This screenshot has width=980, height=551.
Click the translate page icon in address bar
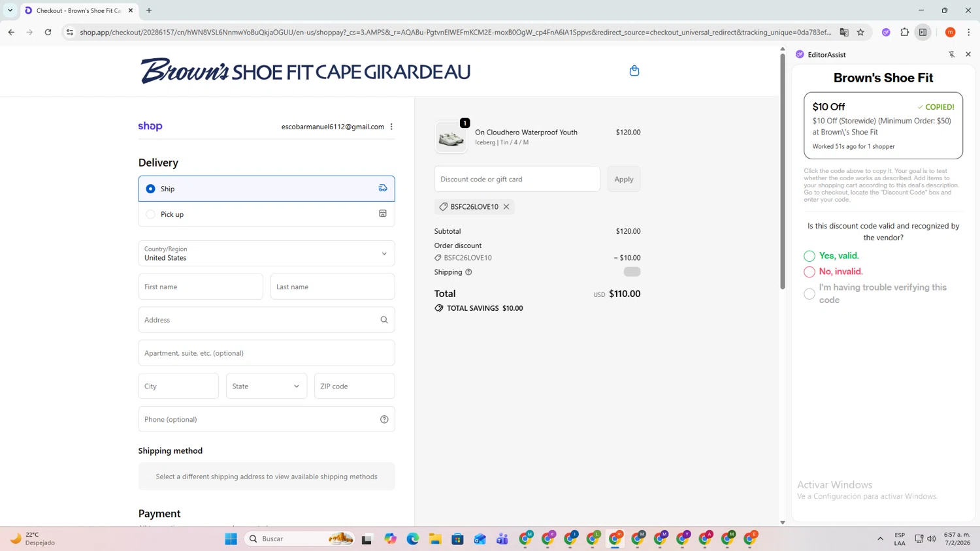[x=844, y=32]
